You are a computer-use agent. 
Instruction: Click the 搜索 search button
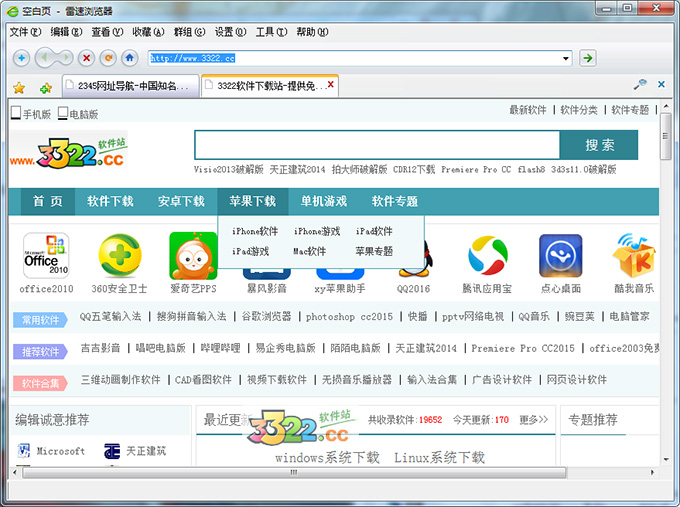click(x=599, y=145)
